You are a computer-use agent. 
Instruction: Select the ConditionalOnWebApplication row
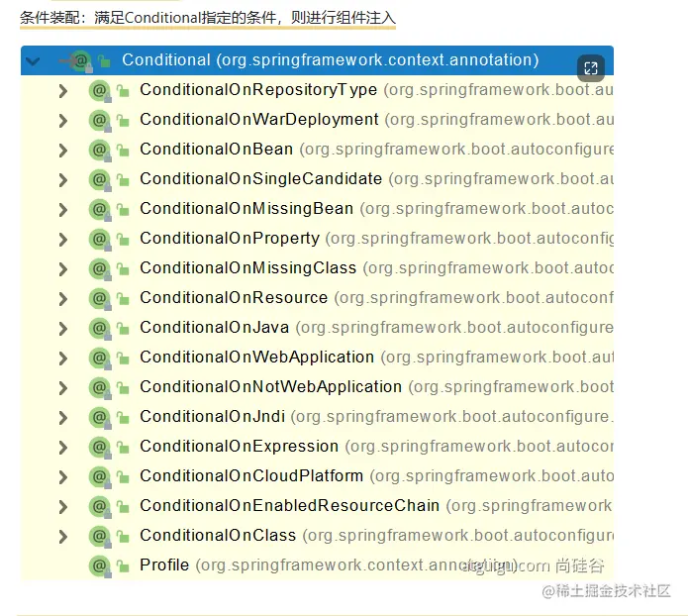click(x=317, y=358)
